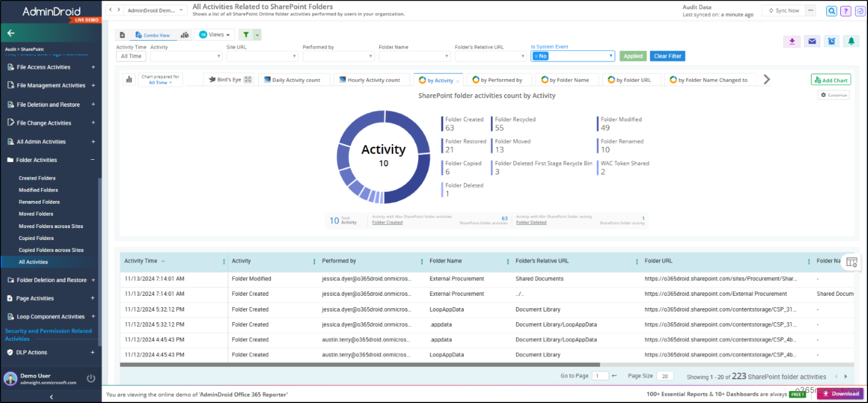Click the power sign-out icon beside Demo User

[x=91, y=378]
